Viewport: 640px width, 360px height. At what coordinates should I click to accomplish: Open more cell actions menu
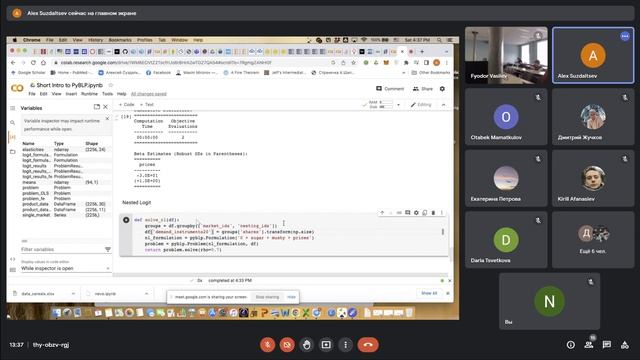(442, 213)
